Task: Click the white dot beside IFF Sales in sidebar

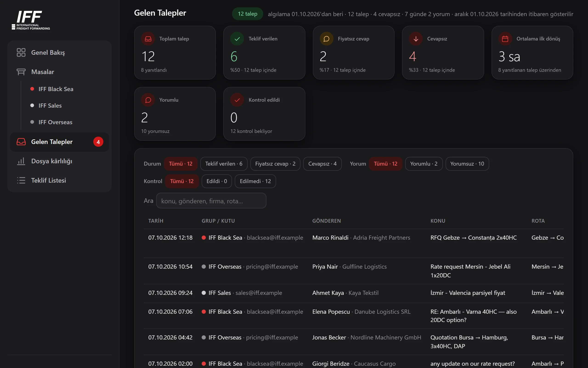Action: (32, 105)
